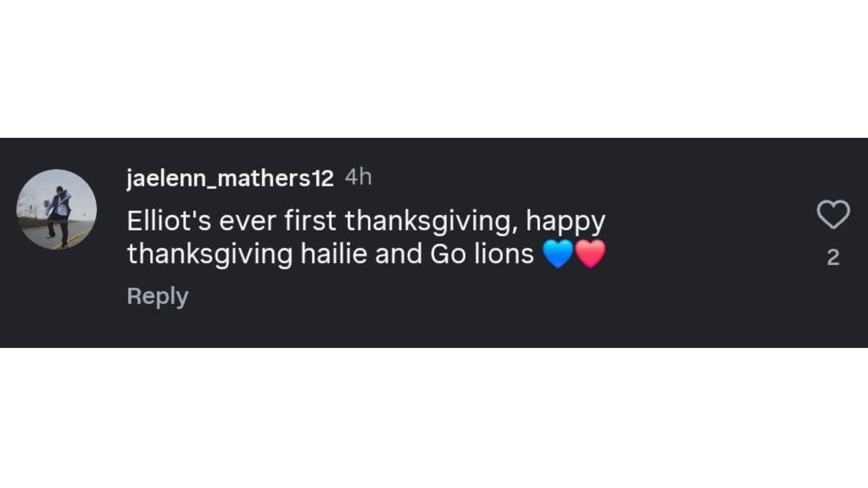Click the blue heart emoji
The width and height of the screenshot is (868, 488).
click(x=558, y=253)
